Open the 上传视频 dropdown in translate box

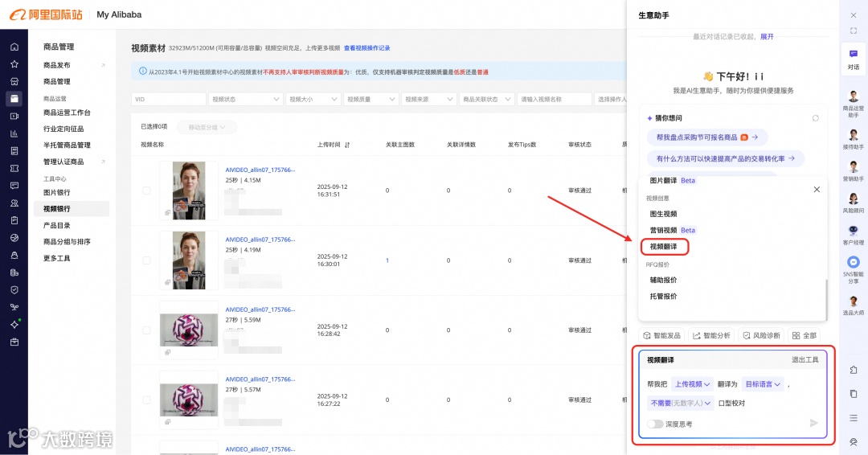(691, 384)
